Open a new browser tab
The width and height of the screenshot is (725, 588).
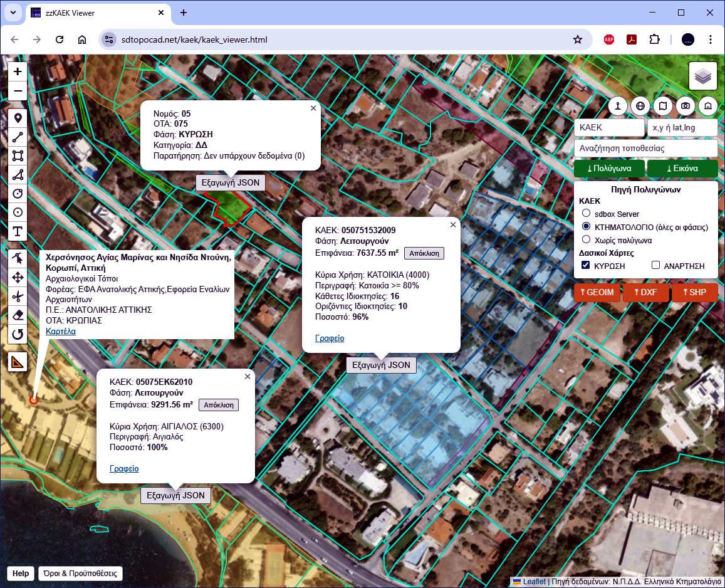coord(184,13)
